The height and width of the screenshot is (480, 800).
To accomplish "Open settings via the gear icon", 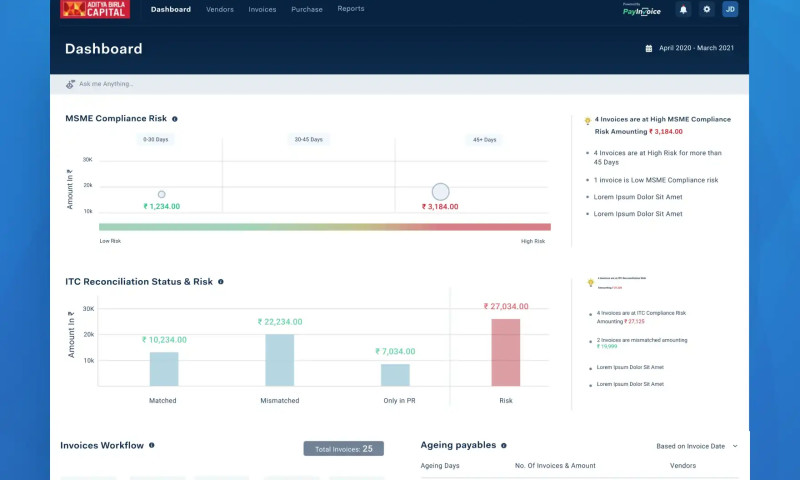I will click(707, 9).
